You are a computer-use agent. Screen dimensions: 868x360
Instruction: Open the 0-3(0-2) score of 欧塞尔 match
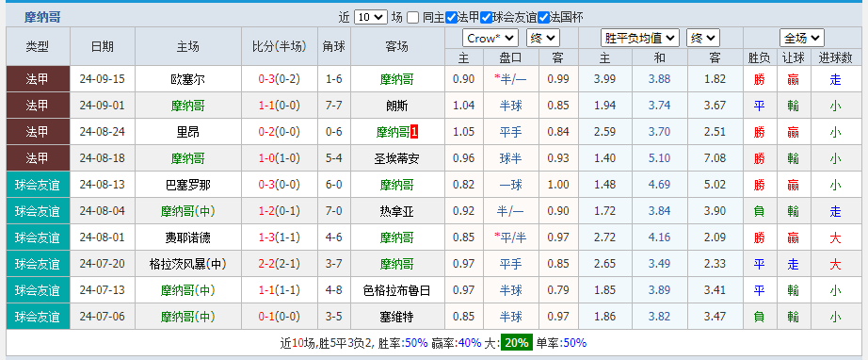[279, 79]
